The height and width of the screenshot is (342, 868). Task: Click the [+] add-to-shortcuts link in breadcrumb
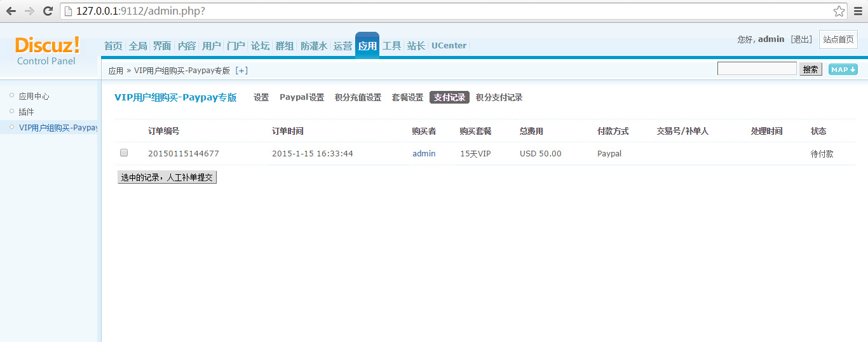(x=241, y=71)
